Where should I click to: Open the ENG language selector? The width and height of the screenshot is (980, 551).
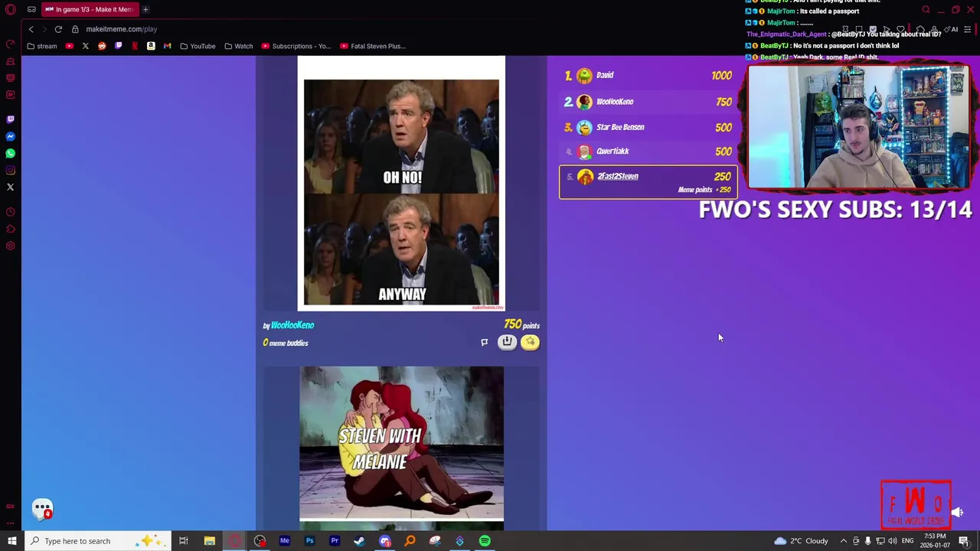(x=907, y=541)
